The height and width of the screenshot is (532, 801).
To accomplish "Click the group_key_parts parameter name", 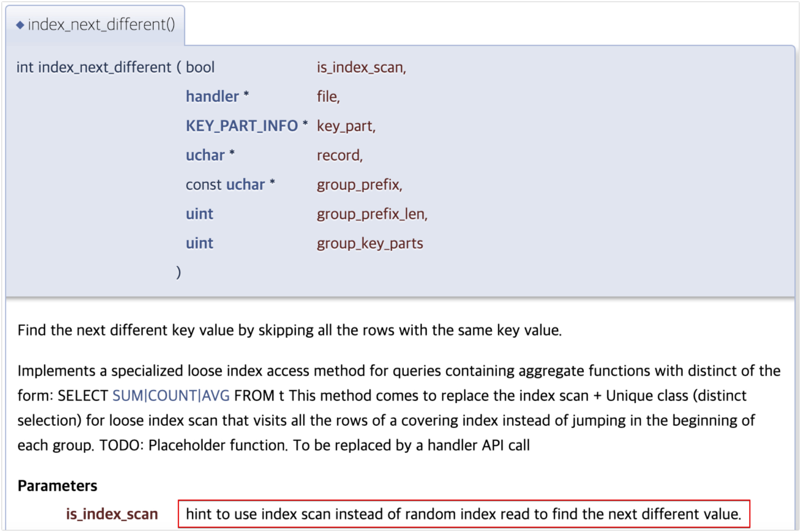I will (370, 244).
